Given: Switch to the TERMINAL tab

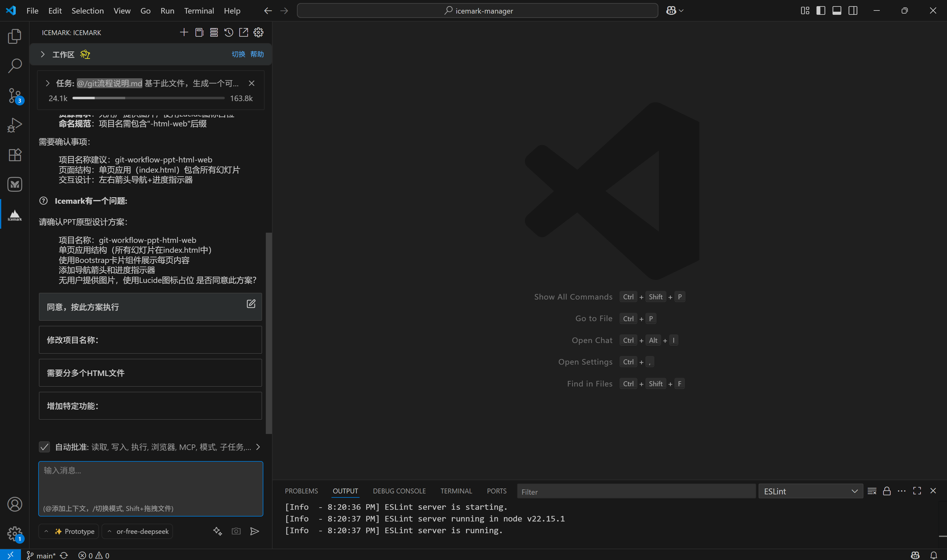Looking at the screenshot, I should coord(456,491).
